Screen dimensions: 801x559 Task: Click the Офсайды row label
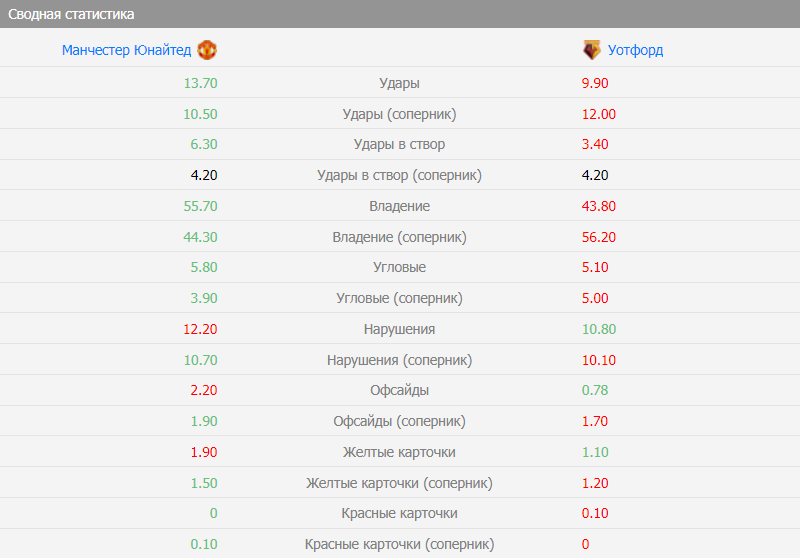(399, 390)
